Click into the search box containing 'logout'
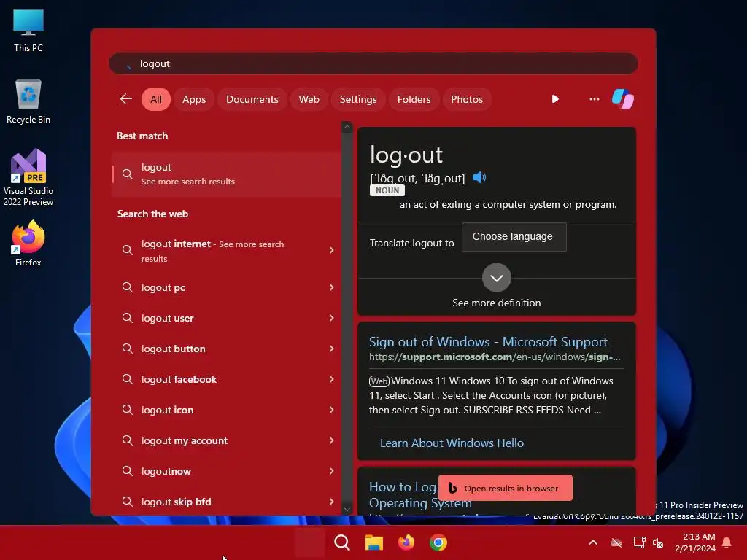Screen dimensions: 747x560 [373, 63]
